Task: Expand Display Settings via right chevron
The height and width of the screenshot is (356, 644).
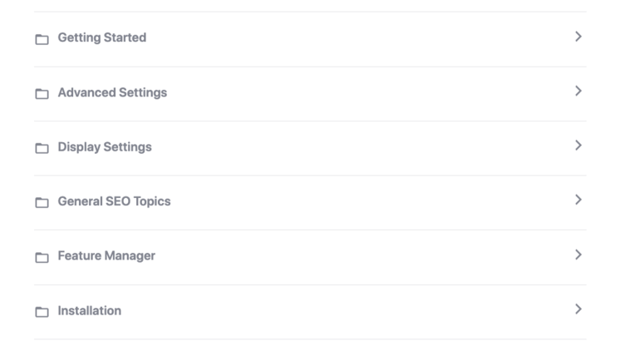Action: [578, 145]
